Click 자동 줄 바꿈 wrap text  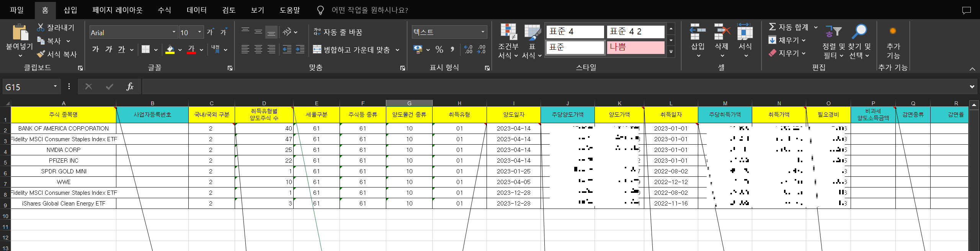[x=338, y=32]
